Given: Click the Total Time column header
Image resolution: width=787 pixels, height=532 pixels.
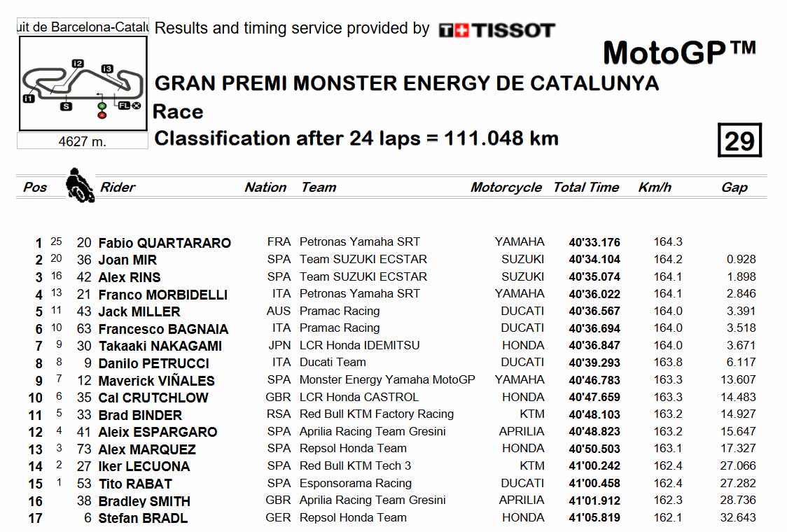Looking at the screenshot, I should (x=586, y=187).
